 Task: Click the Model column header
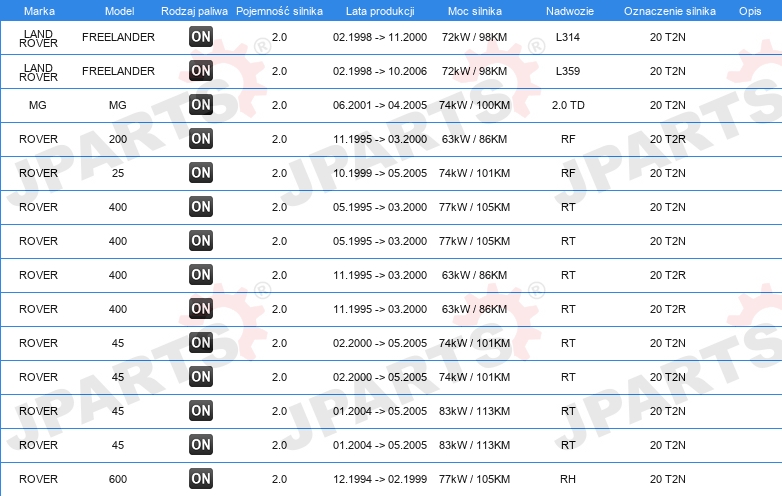[x=119, y=11]
